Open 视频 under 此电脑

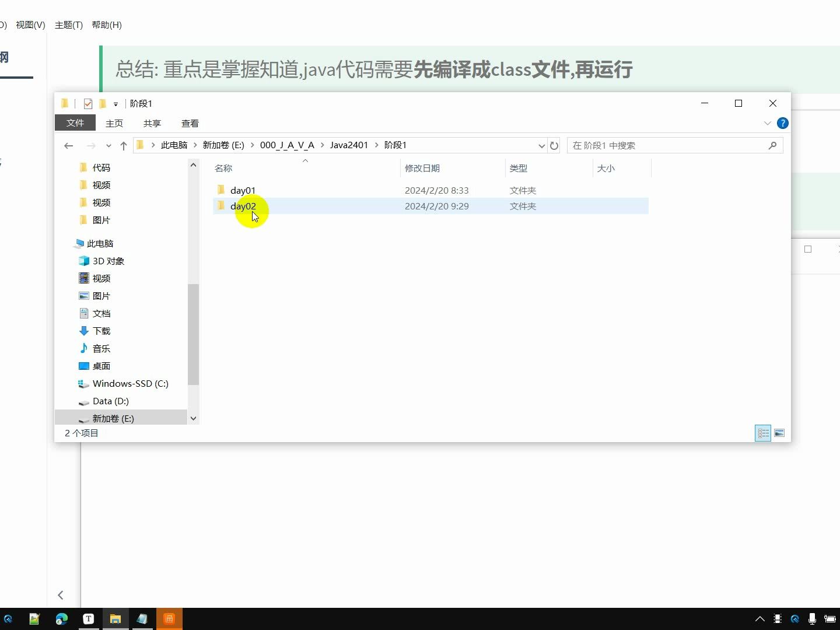101,278
